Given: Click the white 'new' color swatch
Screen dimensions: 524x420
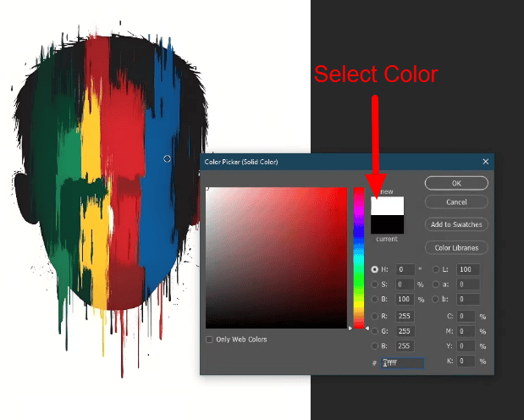Looking at the screenshot, I should tap(387, 205).
